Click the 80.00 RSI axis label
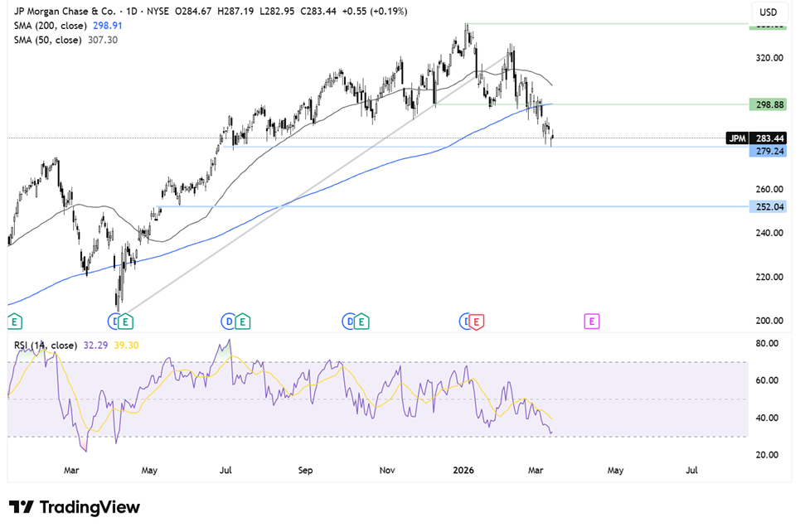The width and height of the screenshot is (800, 532). [x=767, y=343]
